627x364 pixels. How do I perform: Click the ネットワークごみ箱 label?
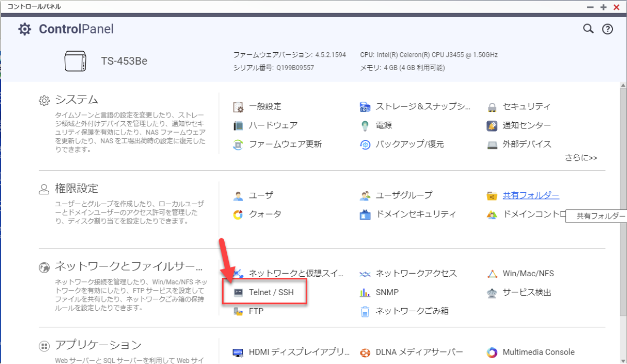pos(412,311)
